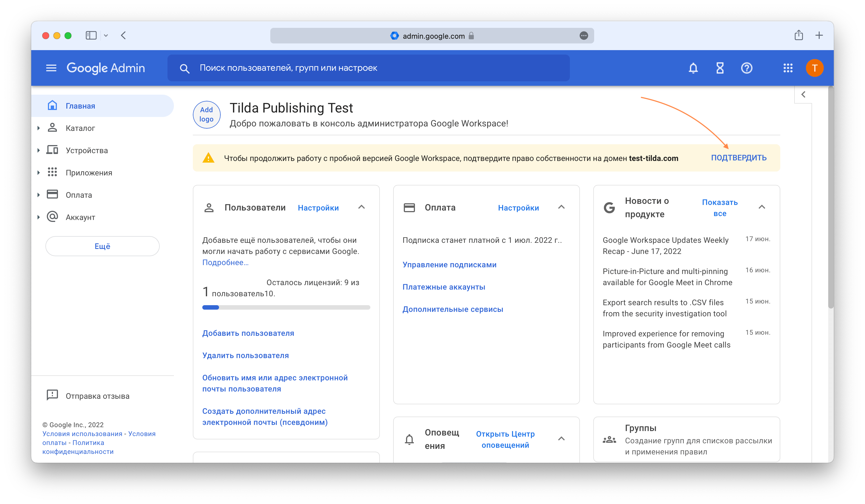Open the Google apps grid
The width and height of the screenshot is (865, 504).
click(x=788, y=68)
